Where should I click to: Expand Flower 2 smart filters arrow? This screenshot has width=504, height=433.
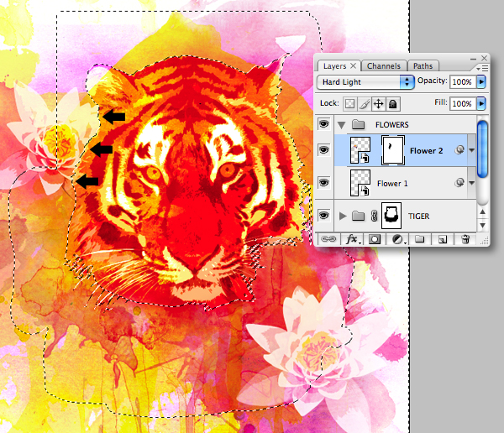pyautogui.click(x=471, y=150)
